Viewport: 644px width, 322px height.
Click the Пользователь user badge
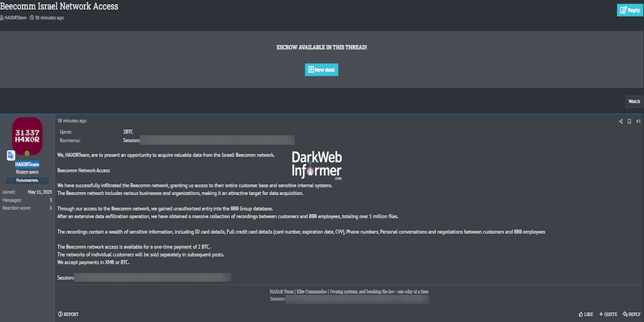pos(27,180)
